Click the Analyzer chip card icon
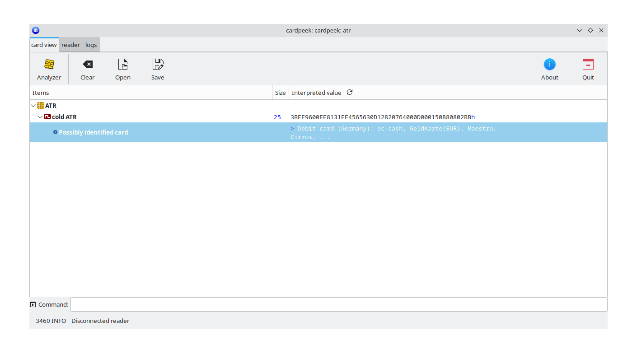This screenshot has width=637, height=364. click(x=49, y=65)
